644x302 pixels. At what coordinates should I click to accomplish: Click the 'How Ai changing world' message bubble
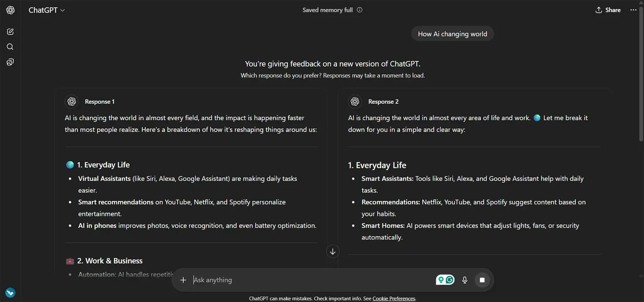[x=452, y=34]
